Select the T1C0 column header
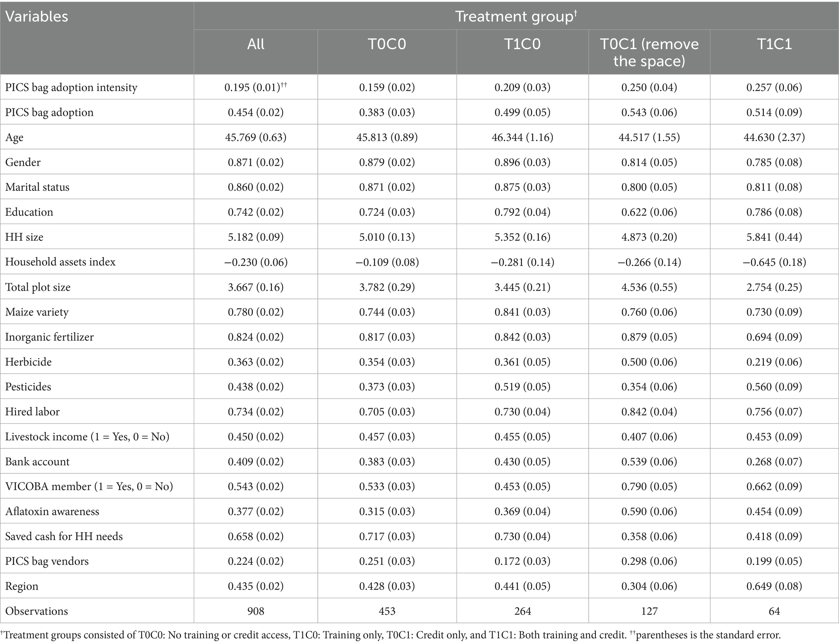The height and width of the screenshot is (644, 839). (x=522, y=44)
